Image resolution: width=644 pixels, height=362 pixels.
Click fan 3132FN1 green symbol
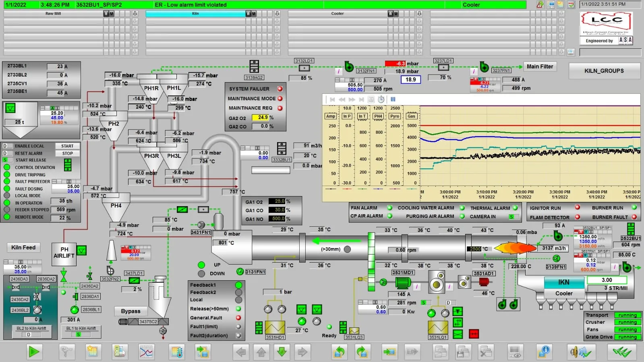[349, 67]
